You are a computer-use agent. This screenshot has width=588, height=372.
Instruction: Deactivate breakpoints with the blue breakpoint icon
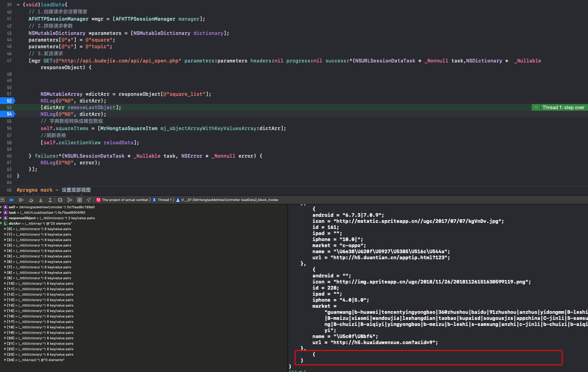click(12, 200)
